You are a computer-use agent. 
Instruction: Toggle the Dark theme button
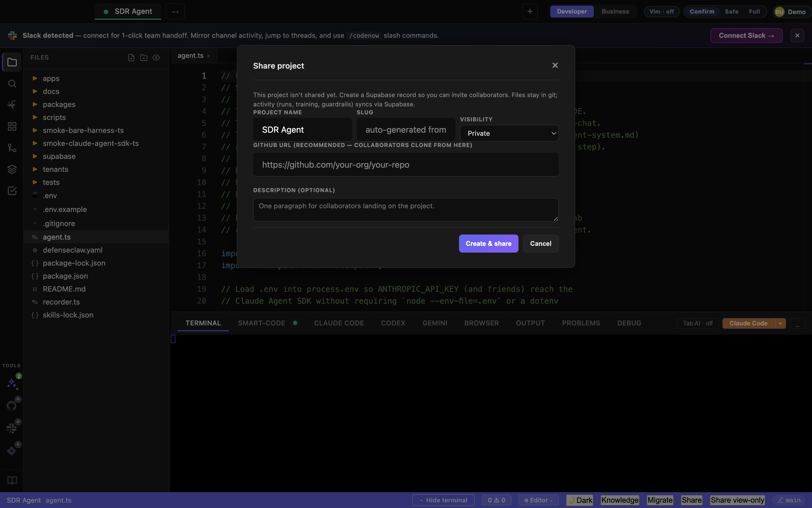tap(580, 500)
